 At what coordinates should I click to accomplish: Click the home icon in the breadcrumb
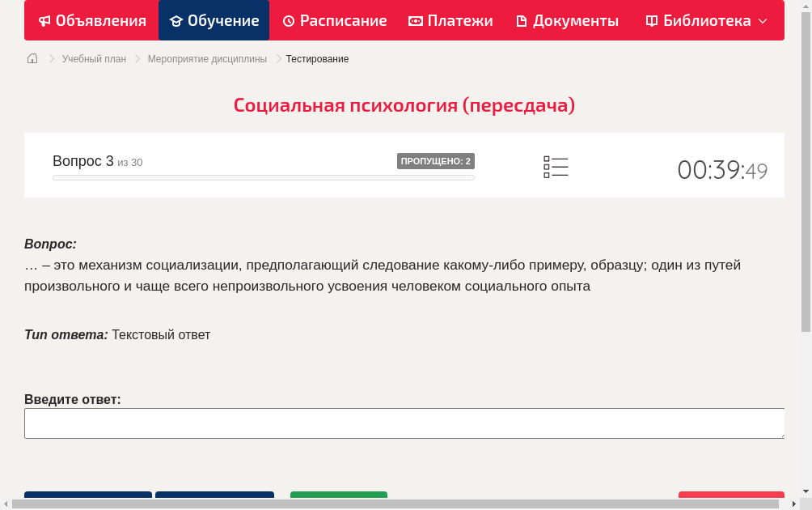(32, 58)
